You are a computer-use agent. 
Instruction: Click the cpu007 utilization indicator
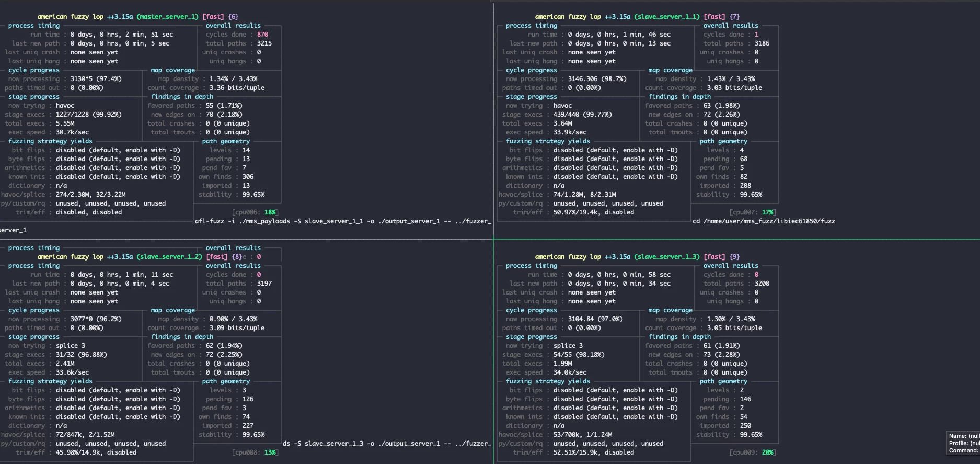pos(753,212)
